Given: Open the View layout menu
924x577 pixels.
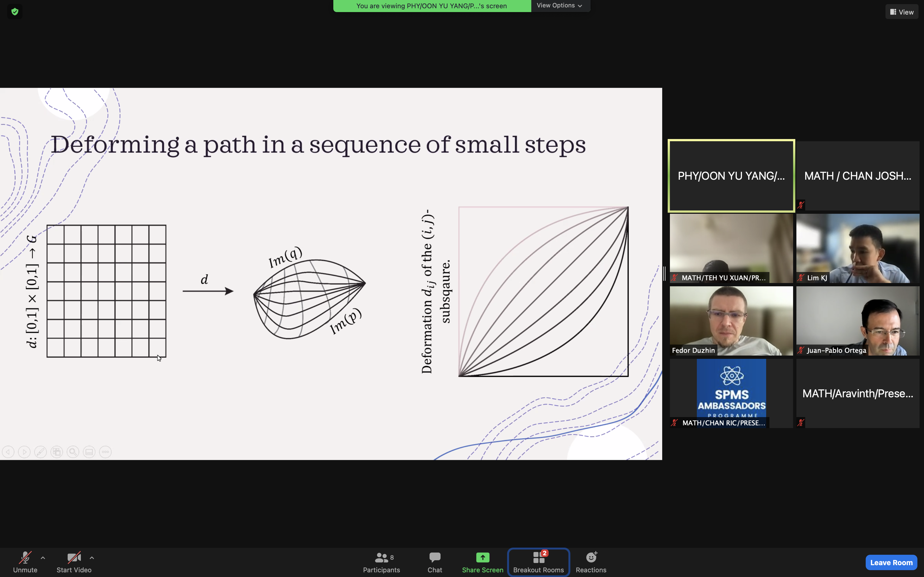Looking at the screenshot, I should pyautogui.click(x=901, y=12).
